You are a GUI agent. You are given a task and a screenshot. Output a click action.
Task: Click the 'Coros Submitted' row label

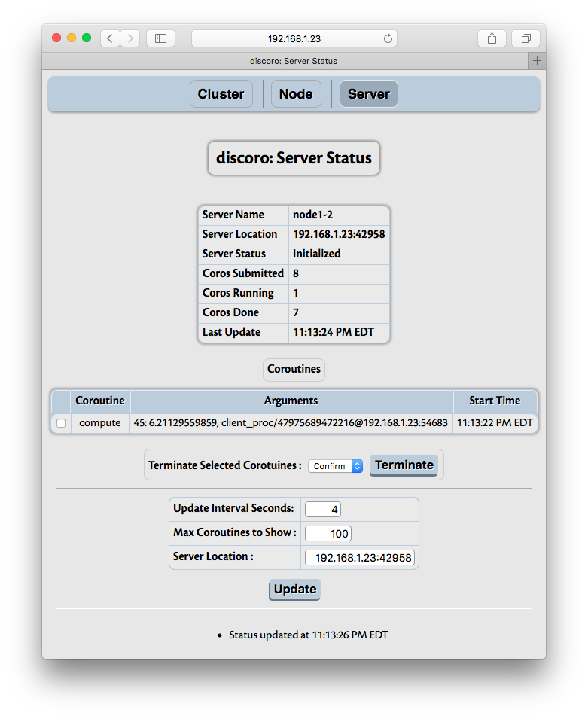[x=243, y=273]
